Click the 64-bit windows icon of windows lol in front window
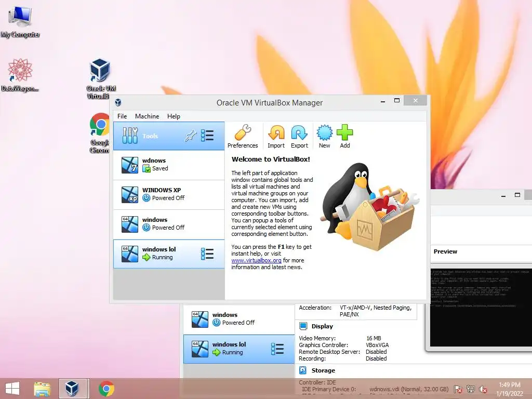 (130, 254)
